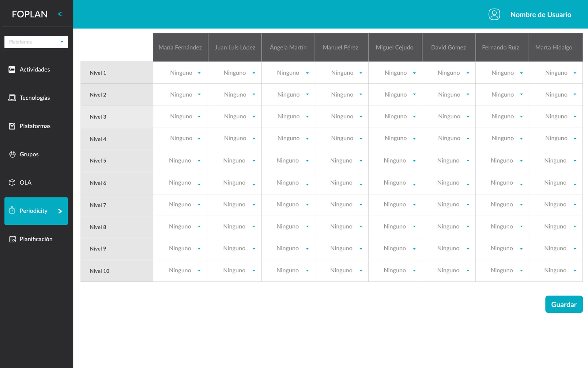Click the Planificación calendar icon
This screenshot has width=588, height=368.
tap(12, 239)
